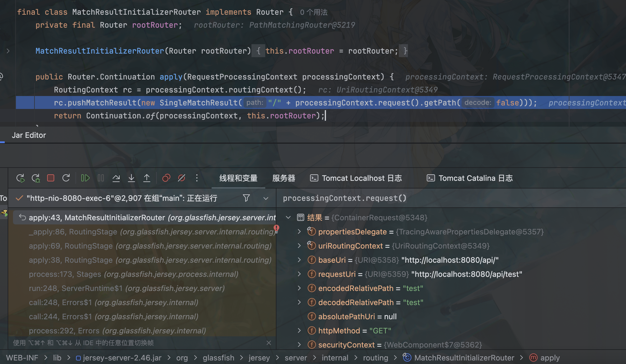
Task: Click the red Stop debugging icon
Action: 51,178
